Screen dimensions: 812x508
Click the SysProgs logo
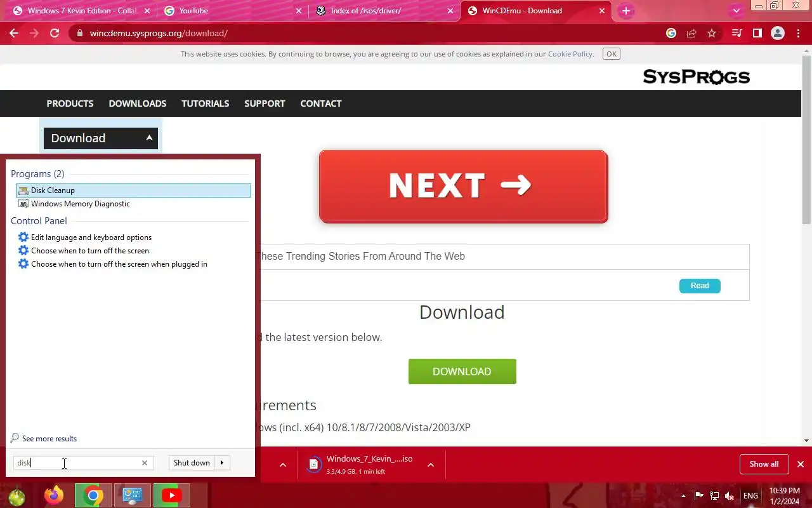[x=696, y=77]
